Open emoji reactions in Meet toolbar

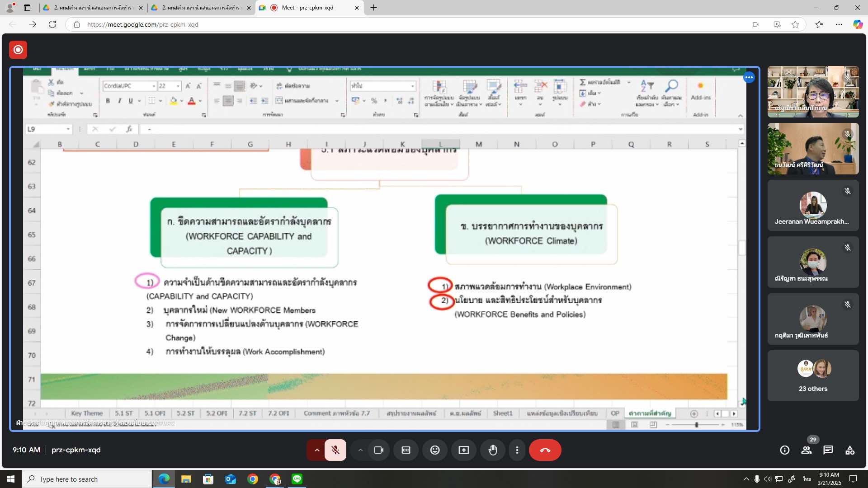pyautogui.click(x=435, y=450)
